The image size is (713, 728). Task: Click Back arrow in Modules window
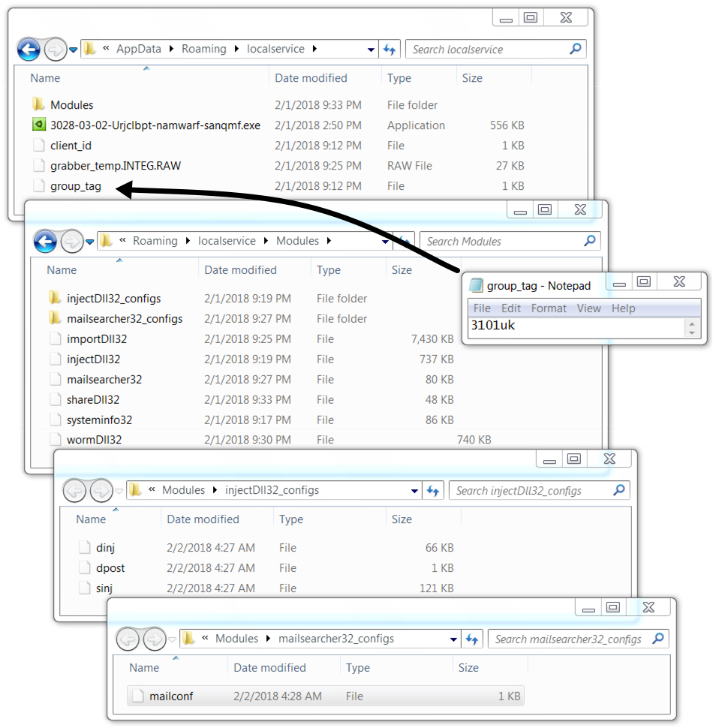click(x=45, y=242)
